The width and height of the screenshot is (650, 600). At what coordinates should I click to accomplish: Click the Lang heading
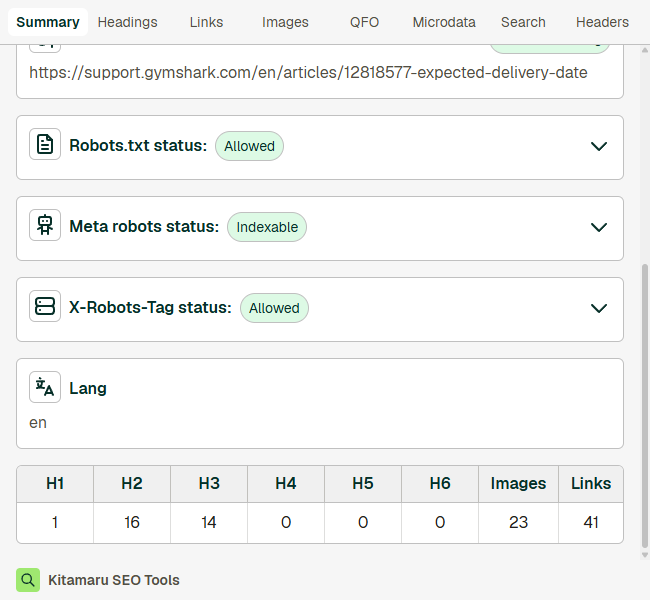(88, 389)
